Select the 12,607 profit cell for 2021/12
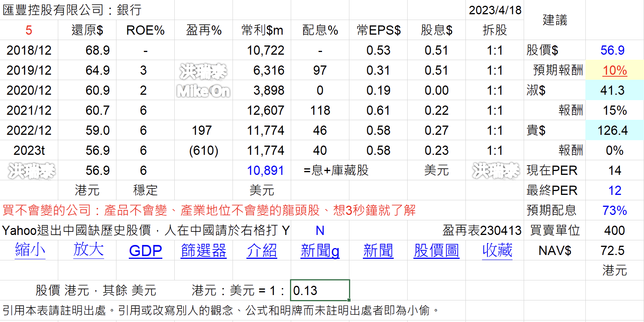Screen dimensions: 644x322 tap(262, 110)
